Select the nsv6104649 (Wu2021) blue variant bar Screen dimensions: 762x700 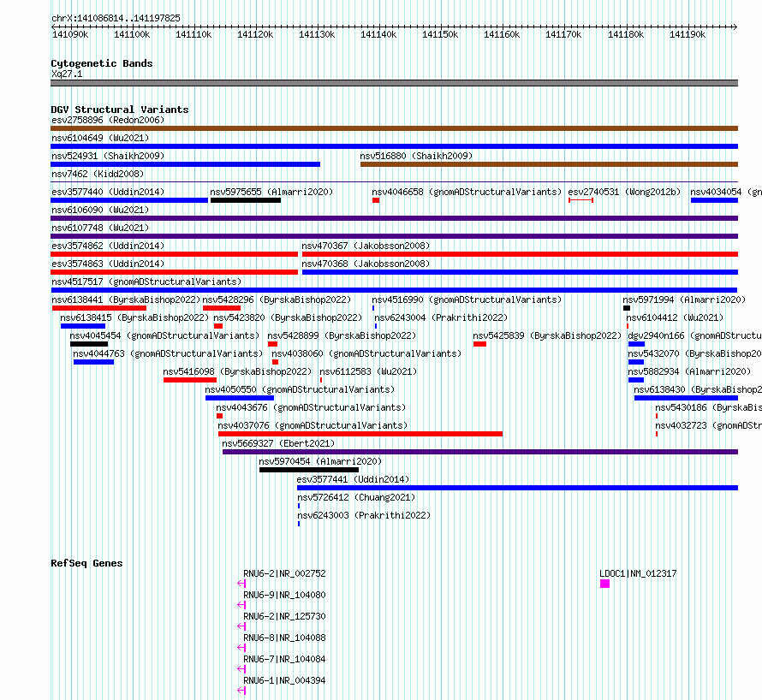[x=394, y=146]
